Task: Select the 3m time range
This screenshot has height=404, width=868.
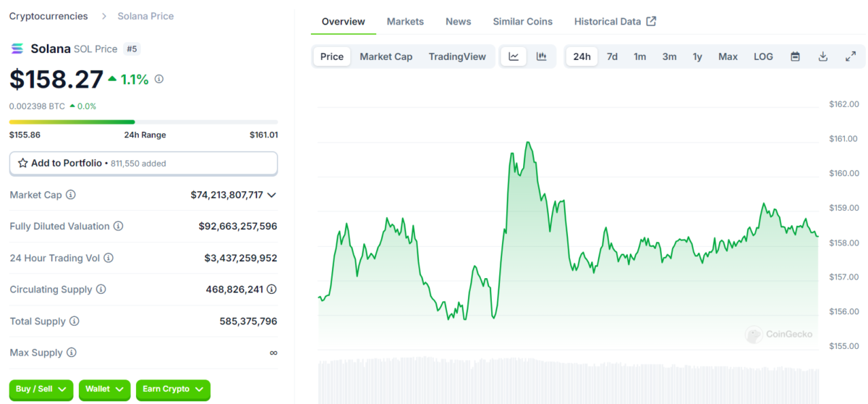Action: coord(669,56)
